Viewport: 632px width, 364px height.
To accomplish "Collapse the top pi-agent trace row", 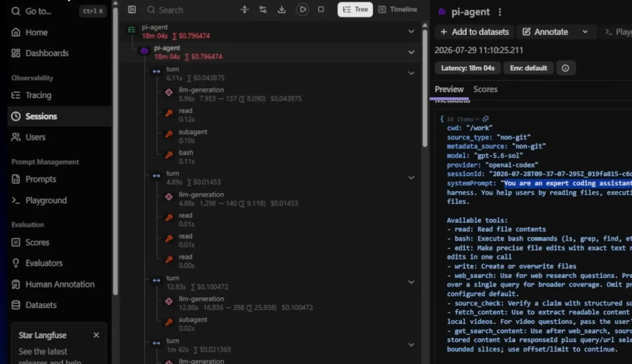I will 411,32.
